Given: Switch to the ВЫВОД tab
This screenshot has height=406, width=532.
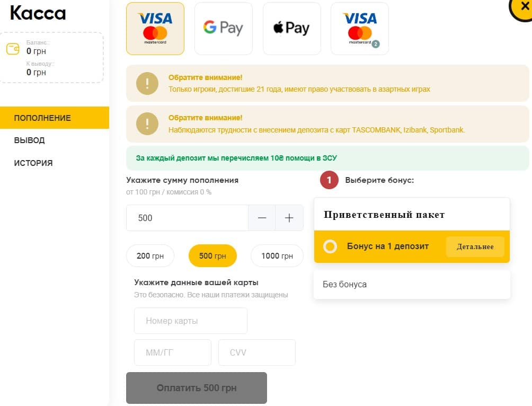Looking at the screenshot, I should click(29, 140).
